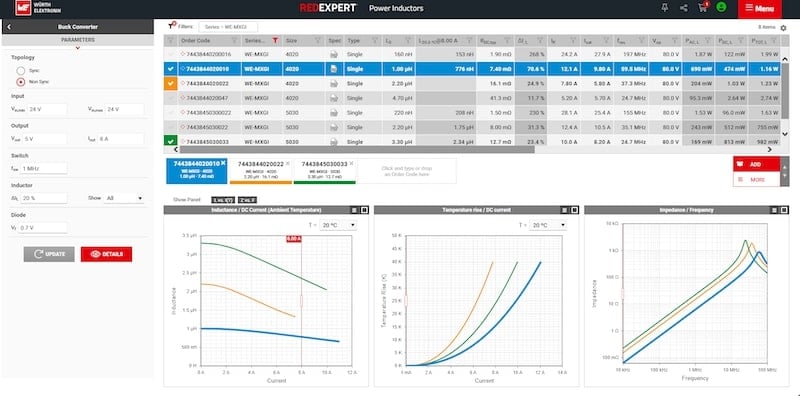800x396 pixels.
Task: Click the fsw 1 MHz input field
Action: click(43, 168)
